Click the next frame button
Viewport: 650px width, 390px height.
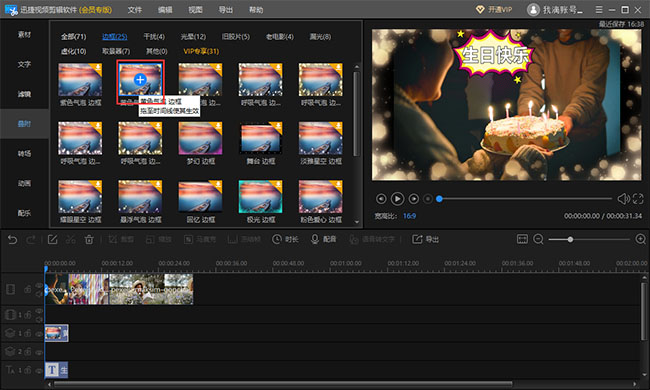point(414,199)
